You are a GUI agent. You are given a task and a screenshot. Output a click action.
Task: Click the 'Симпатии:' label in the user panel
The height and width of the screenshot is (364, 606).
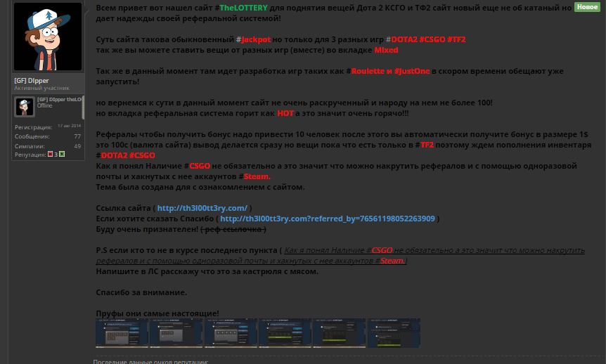[x=30, y=146]
